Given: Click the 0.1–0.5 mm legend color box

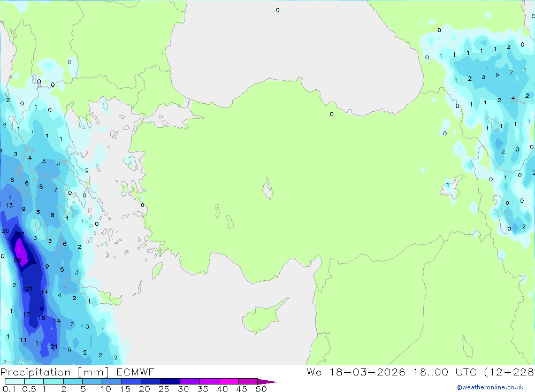Looking at the screenshot, I should point(14,381).
